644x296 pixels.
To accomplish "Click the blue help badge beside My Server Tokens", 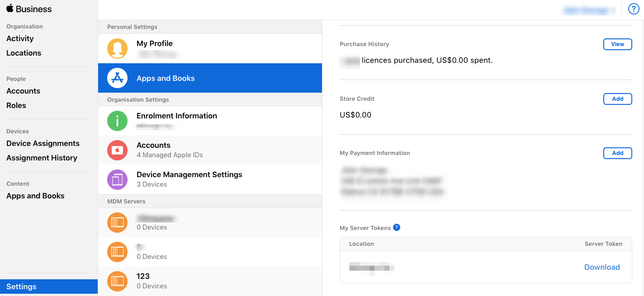I will click(397, 227).
